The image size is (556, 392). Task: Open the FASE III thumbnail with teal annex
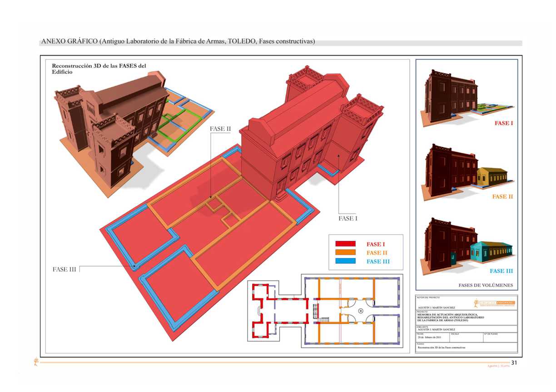(x=467, y=246)
